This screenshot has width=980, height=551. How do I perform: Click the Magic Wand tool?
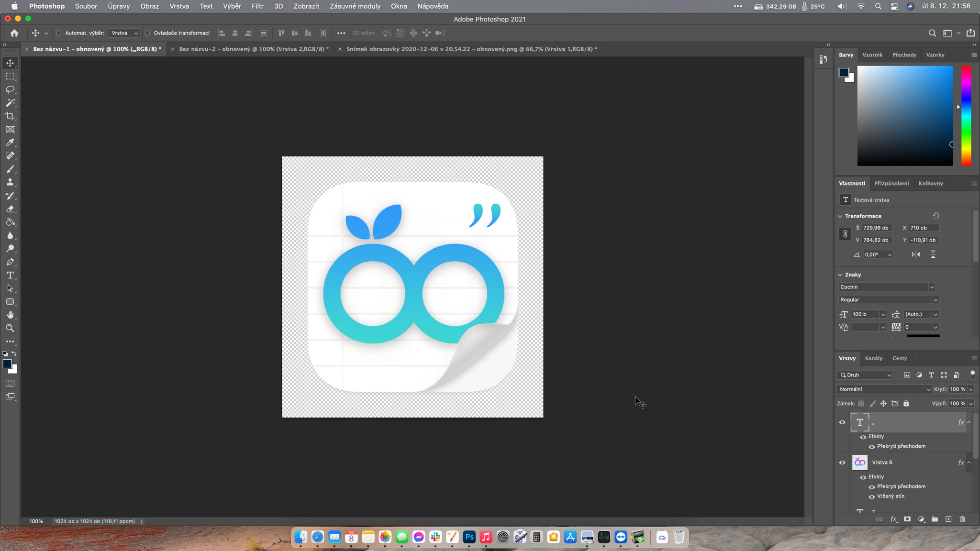[10, 103]
